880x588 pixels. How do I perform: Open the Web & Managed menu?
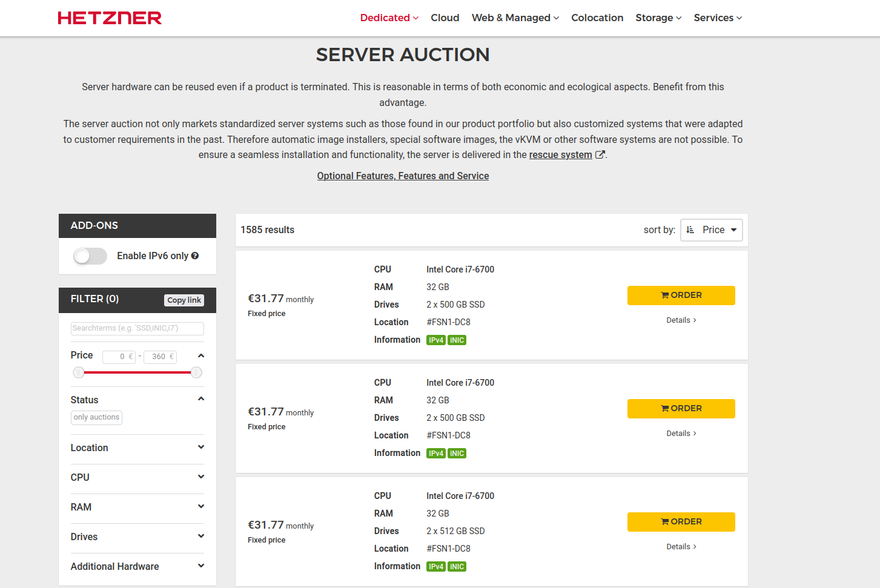click(515, 18)
